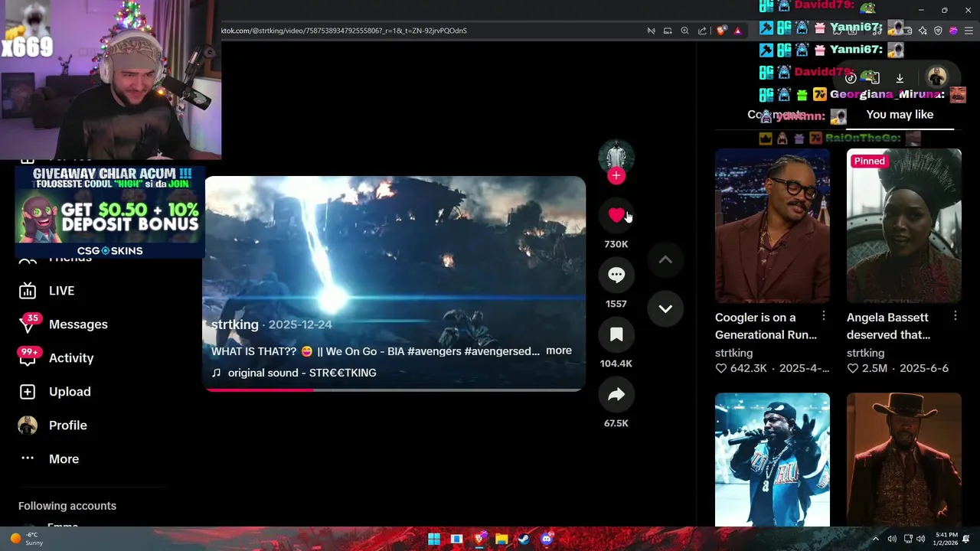Share the video via the 67.5K arrow icon
The width and height of the screenshot is (980, 551).
click(616, 394)
